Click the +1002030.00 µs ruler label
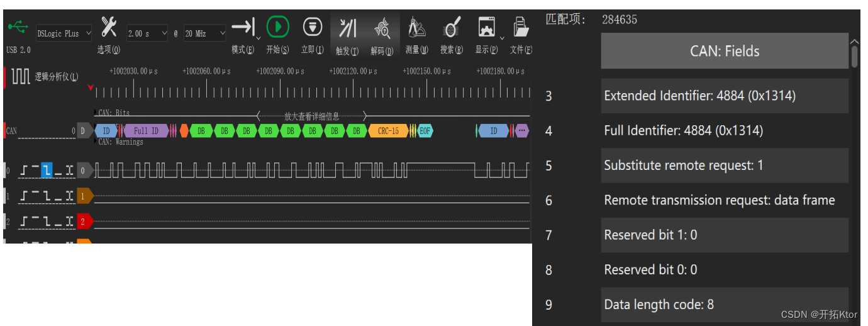The image size is (868, 326). (133, 71)
